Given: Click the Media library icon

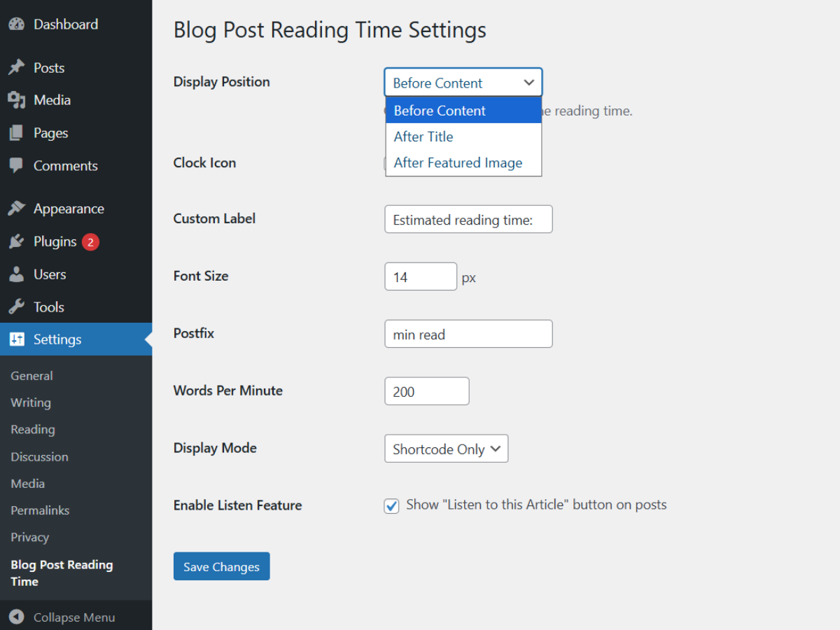Looking at the screenshot, I should [x=17, y=100].
